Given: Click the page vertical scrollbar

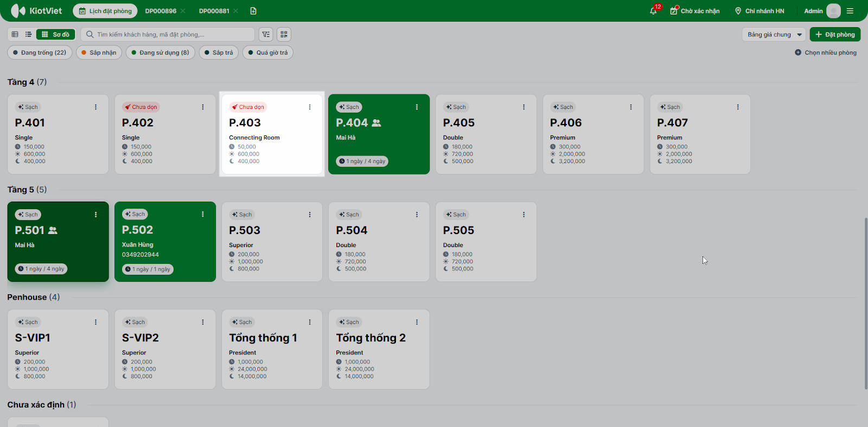Looking at the screenshot, I should [865, 303].
